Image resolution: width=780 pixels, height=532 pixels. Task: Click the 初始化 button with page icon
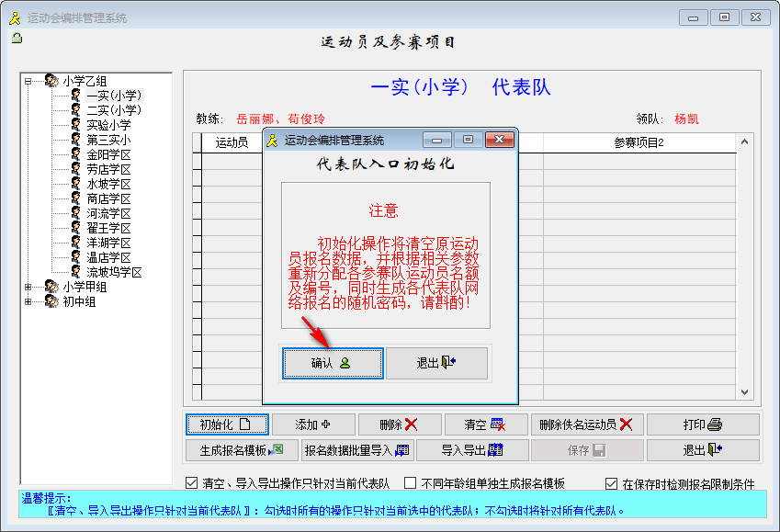pyautogui.click(x=227, y=424)
